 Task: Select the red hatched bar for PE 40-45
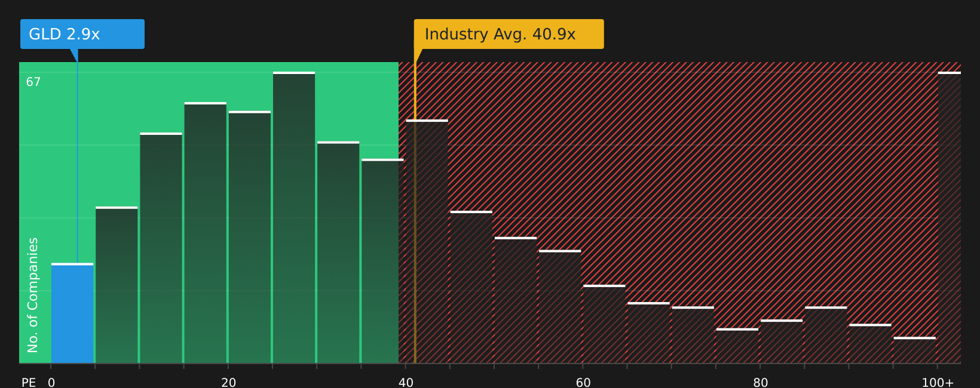point(427,241)
